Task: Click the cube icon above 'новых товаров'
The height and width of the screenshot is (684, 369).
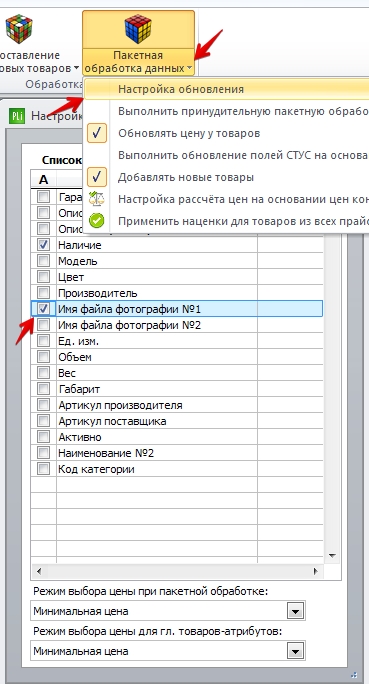Action: (19, 29)
